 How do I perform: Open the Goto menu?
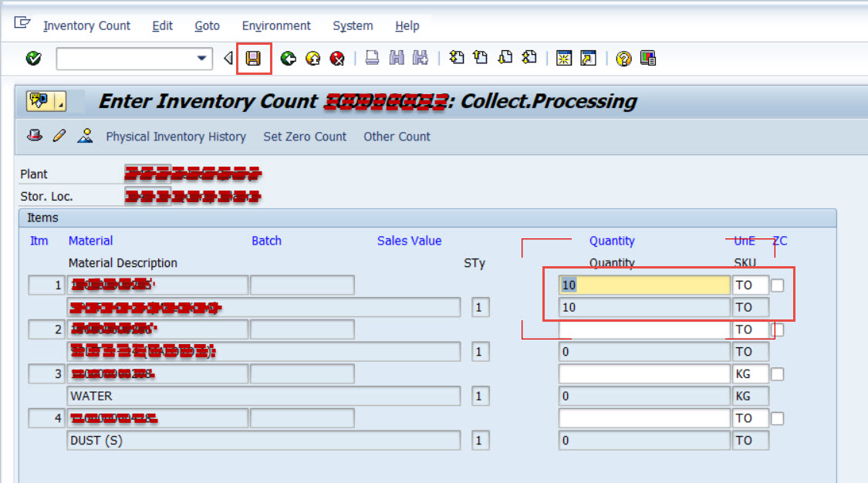[207, 25]
